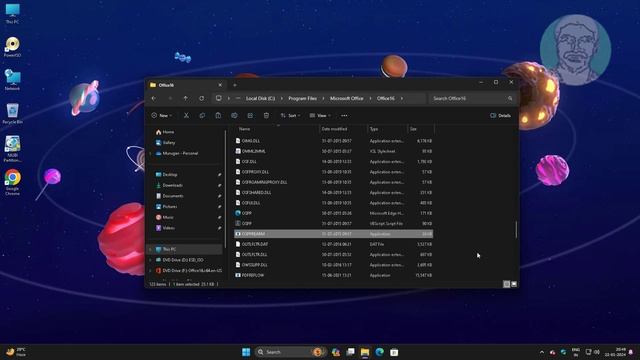Click the taskbar Search box

(x=290, y=352)
